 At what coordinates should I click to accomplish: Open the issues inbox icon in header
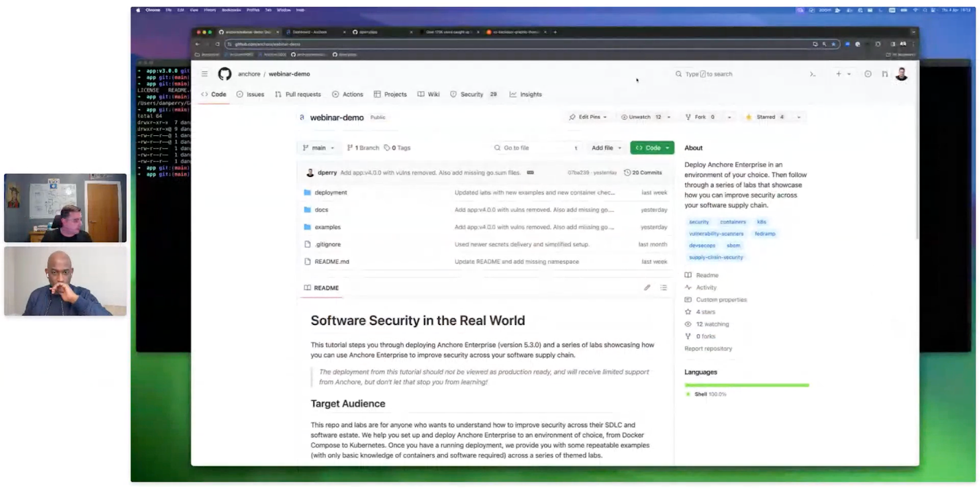tap(868, 74)
